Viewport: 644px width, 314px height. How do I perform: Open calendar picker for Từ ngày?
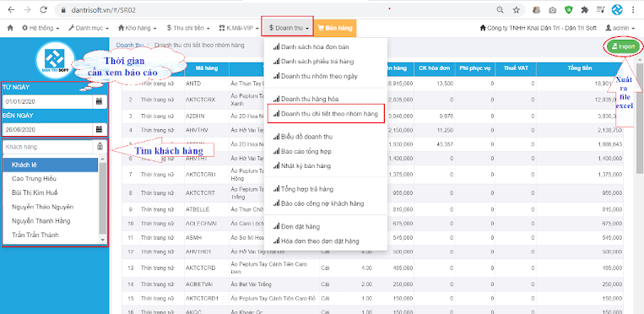point(99,101)
